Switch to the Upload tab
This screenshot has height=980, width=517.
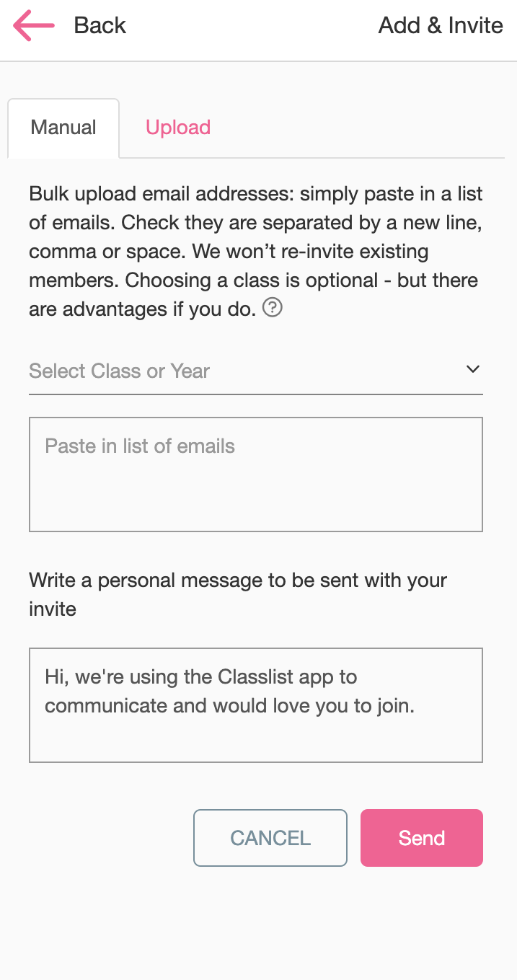coord(178,128)
